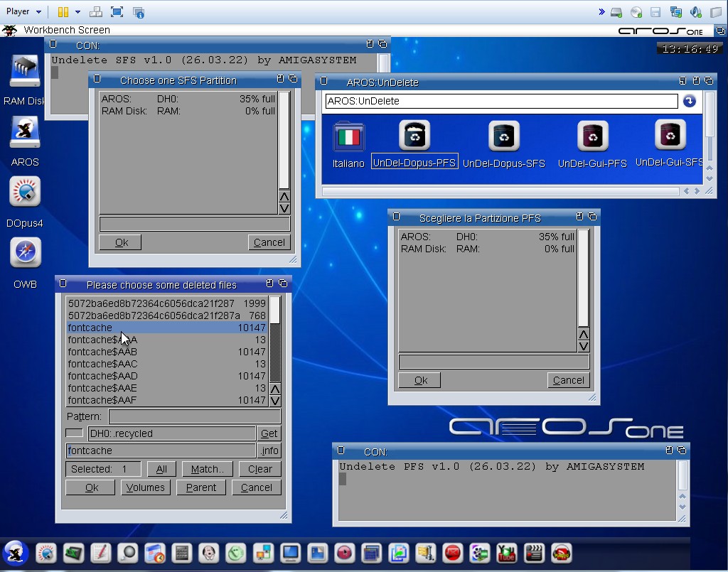Open the UnDel-Gui-PFS icon
728x572 pixels.
[592, 137]
